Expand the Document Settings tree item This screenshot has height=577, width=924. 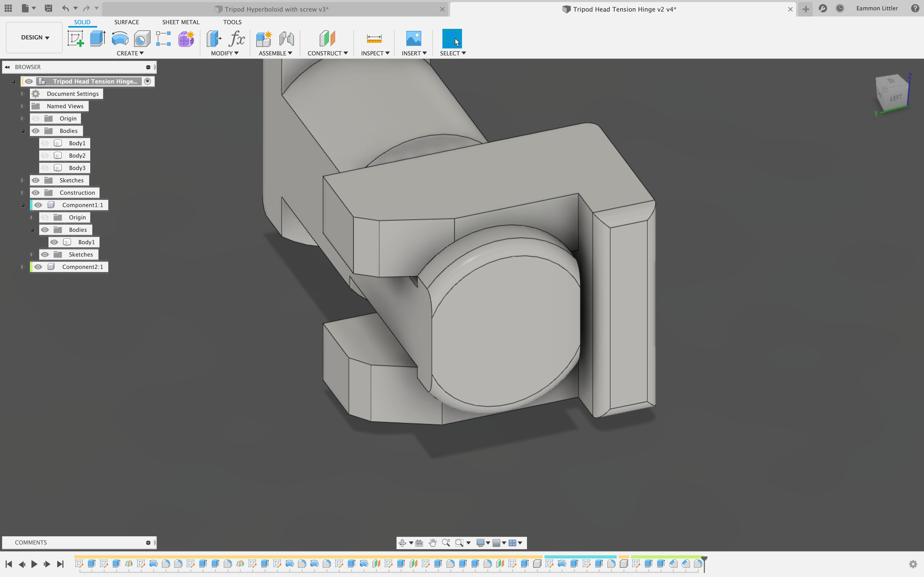tap(22, 94)
